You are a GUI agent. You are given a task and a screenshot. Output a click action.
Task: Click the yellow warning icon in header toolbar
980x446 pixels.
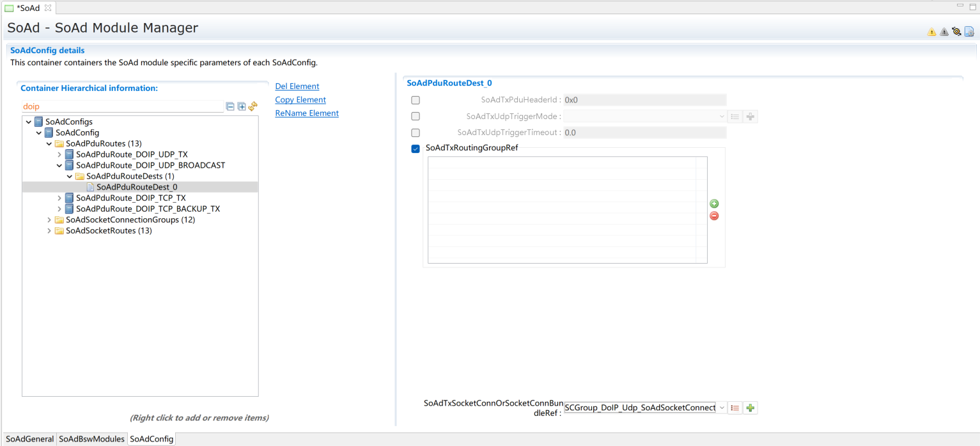[931, 32]
